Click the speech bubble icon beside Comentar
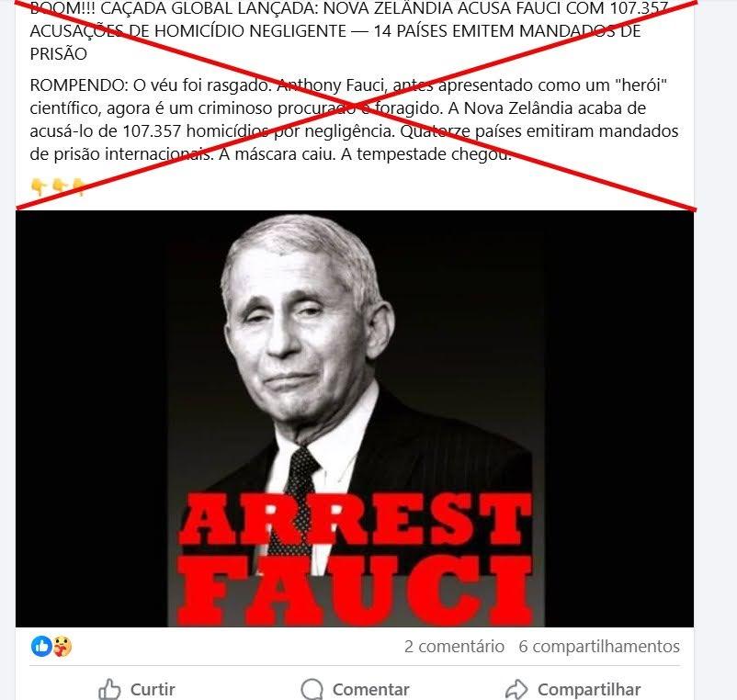The height and width of the screenshot is (700, 737). (x=312, y=689)
